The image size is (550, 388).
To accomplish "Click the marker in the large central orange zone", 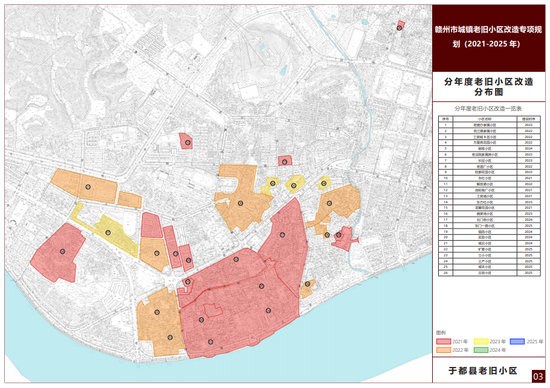I will pyautogui.click(x=240, y=203).
